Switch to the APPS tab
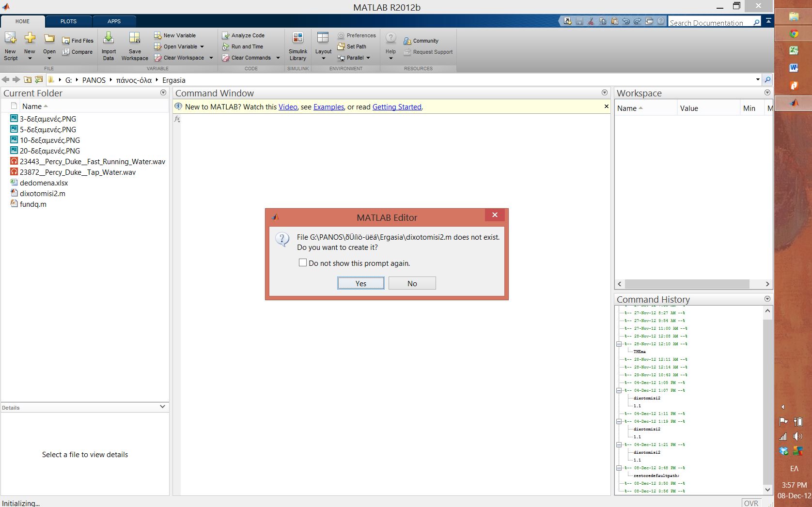This screenshot has width=812, height=507. click(114, 21)
